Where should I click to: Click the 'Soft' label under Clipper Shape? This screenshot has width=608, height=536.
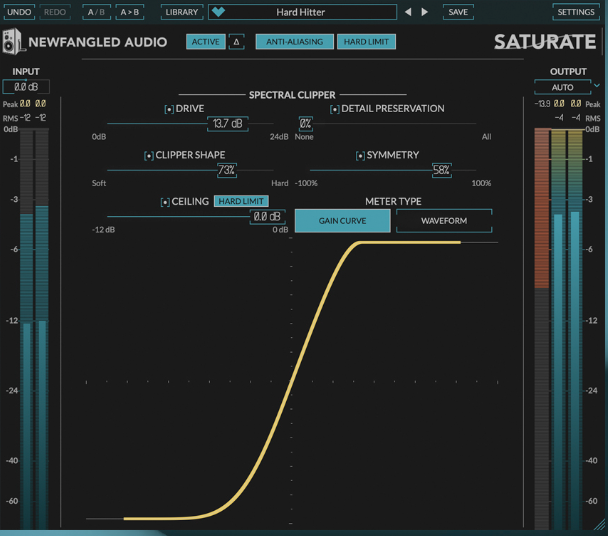(x=99, y=183)
